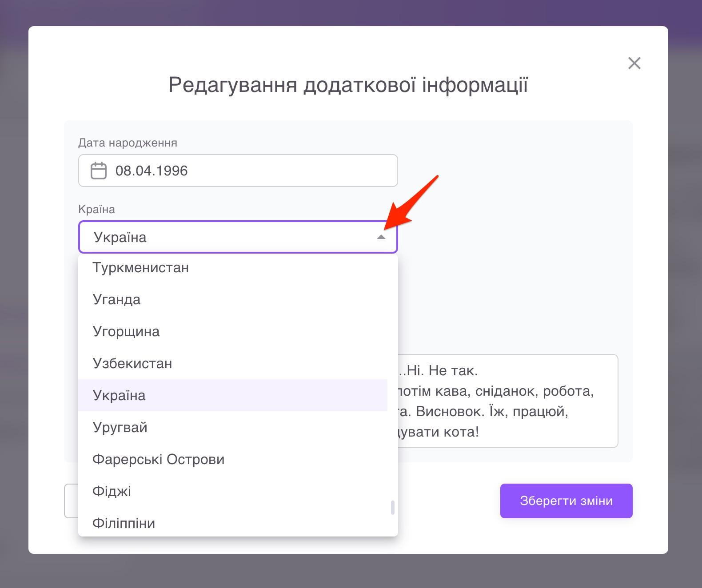Viewport: 702px width, 588px height.
Task: Select Угорщина from the country options
Action: click(x=126, y=332)
